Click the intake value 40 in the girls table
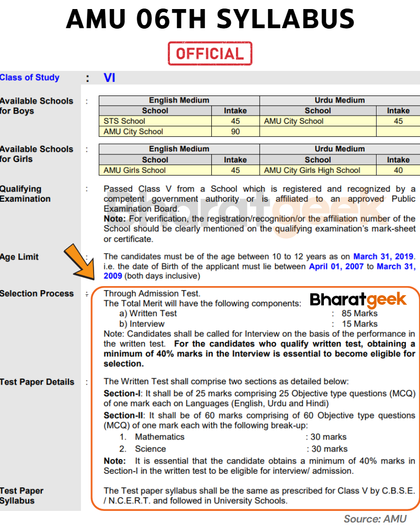 [x=398, y=170]
